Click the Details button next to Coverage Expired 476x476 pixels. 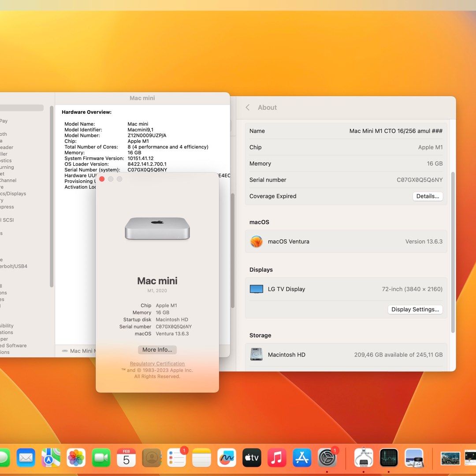pos(427,196)
